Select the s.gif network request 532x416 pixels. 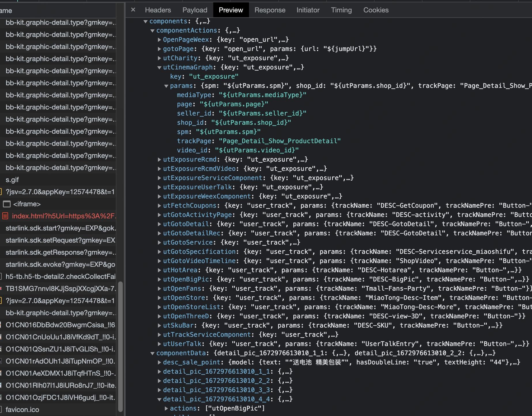[12, 180]
